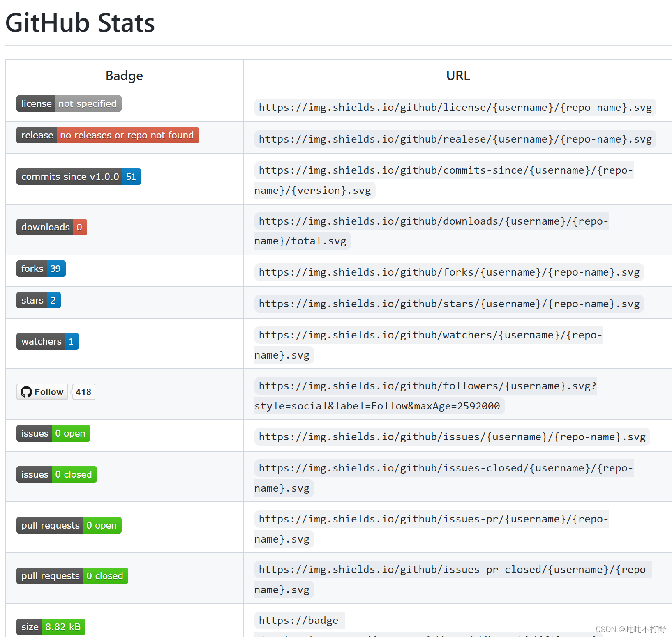Select the github/license URL code text
The width and height of the screenshot is (672, 637).
[x=455, y=108]
